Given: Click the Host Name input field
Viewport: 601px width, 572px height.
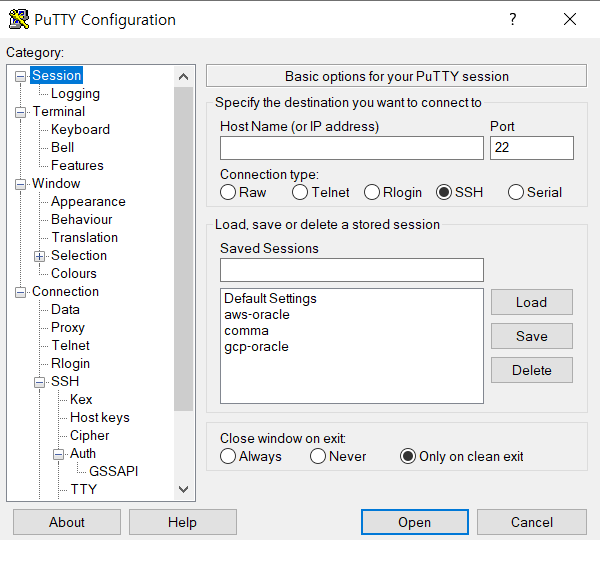Looking at the screenshot, I should tap(352, 148).
